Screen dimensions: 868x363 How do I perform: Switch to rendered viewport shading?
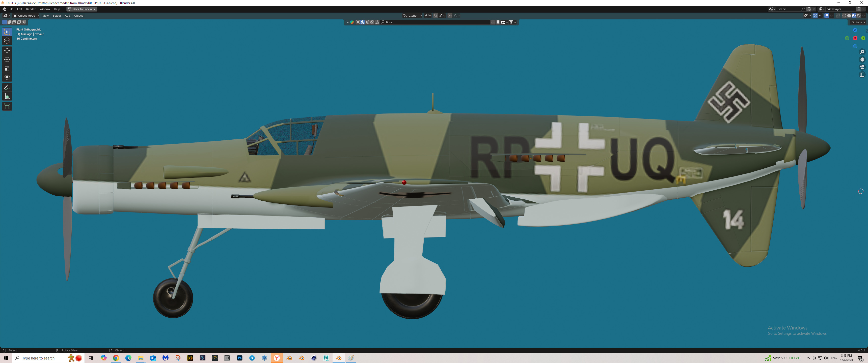859,16
